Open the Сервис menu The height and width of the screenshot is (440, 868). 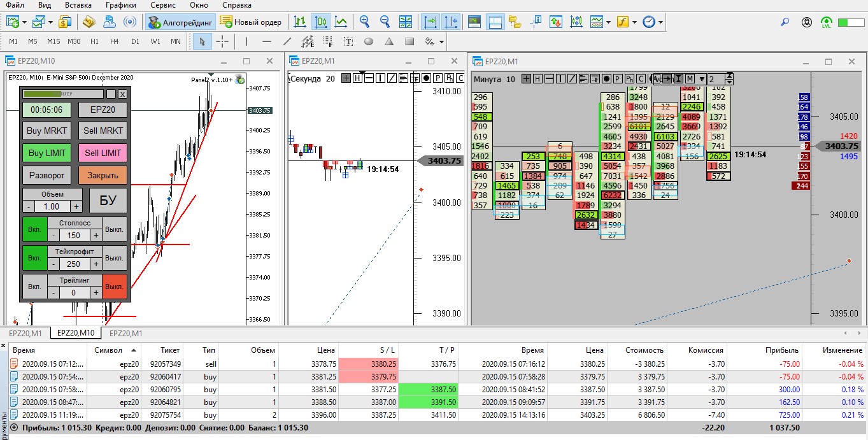(163, 5)
